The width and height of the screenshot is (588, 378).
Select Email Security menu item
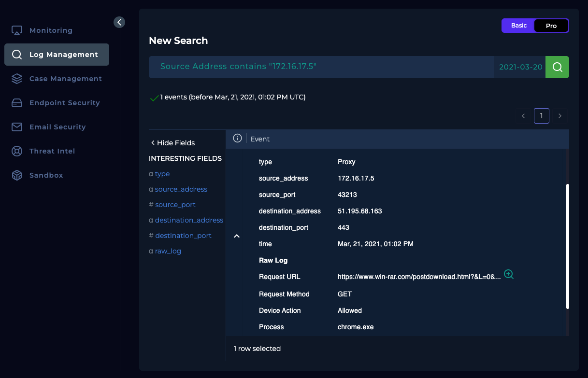(x=57, y=127)
